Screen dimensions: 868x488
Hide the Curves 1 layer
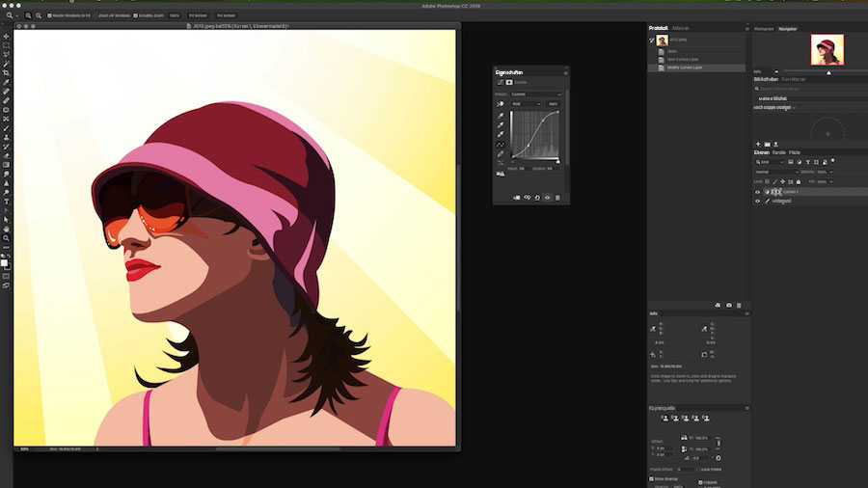[757, 192]
